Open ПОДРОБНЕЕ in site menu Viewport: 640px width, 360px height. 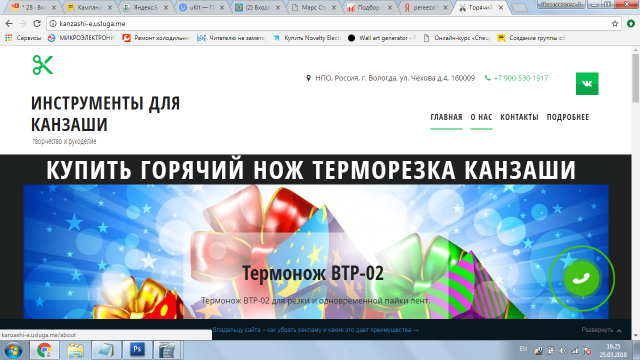[x=568, y=117]
